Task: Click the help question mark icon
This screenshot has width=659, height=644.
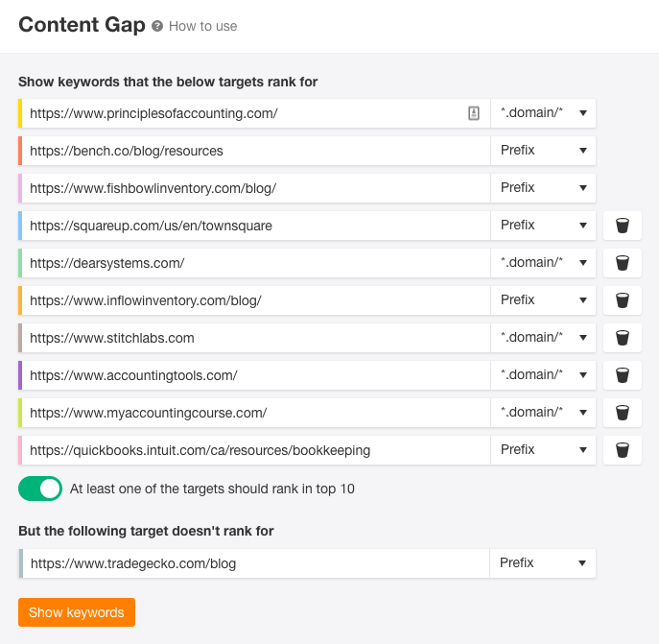Action: (157, 26)
